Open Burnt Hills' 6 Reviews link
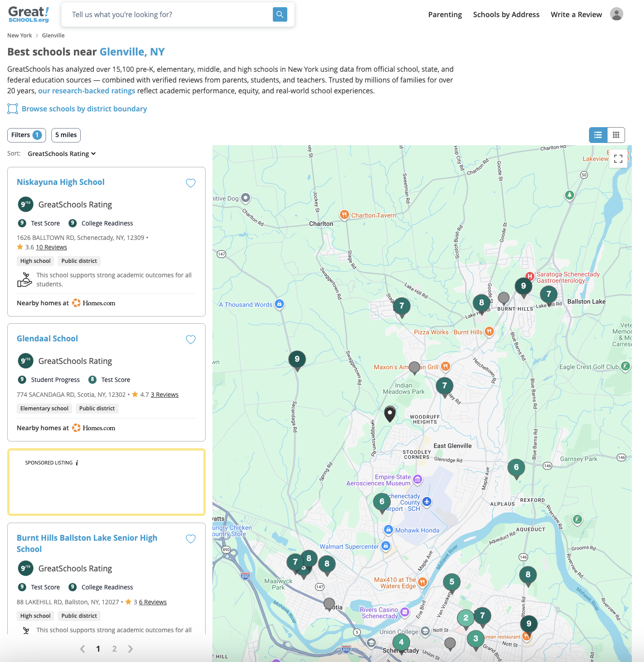Screen dimensions: 644x662 tap(153, 602)
